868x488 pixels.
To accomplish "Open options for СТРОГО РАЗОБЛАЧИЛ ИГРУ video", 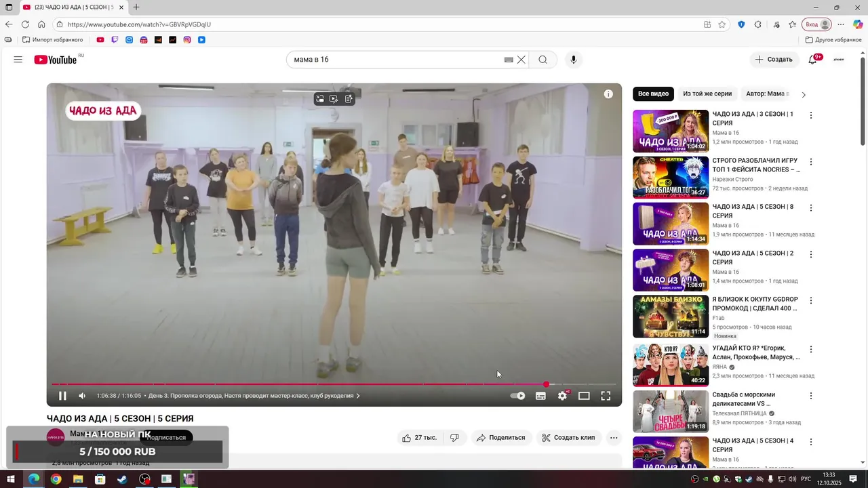I will (810, 162).
